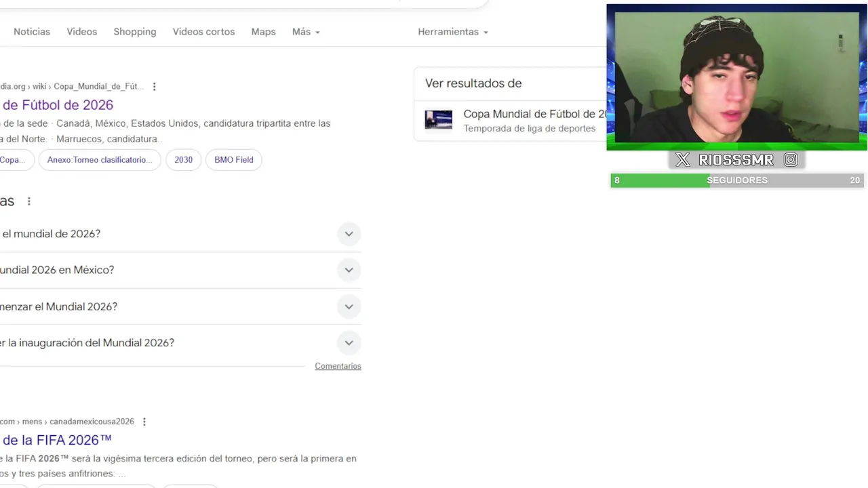This screenshot has height=488, width=868.
Task: Open the 'de la FIFA 2026™' result
Action: (57, 440)
